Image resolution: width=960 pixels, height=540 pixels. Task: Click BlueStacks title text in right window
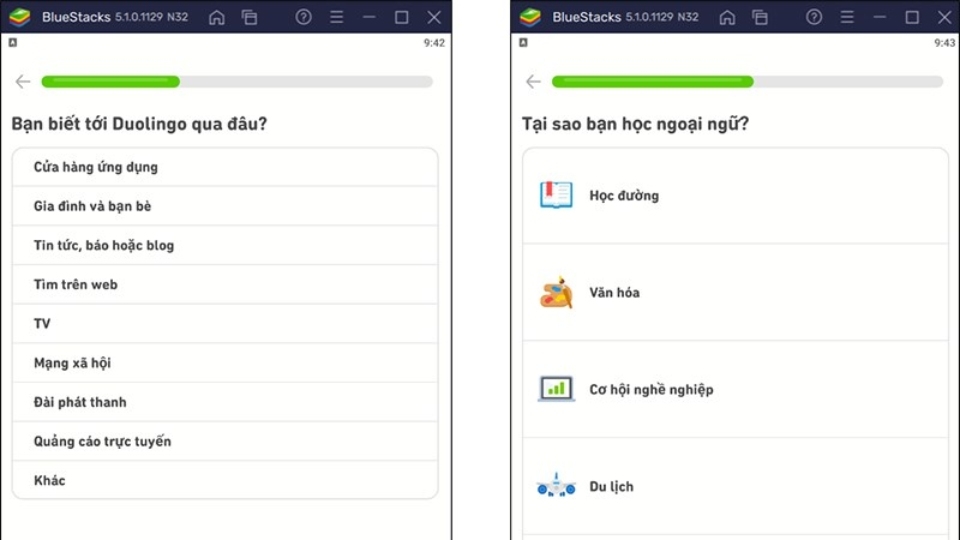587,17
